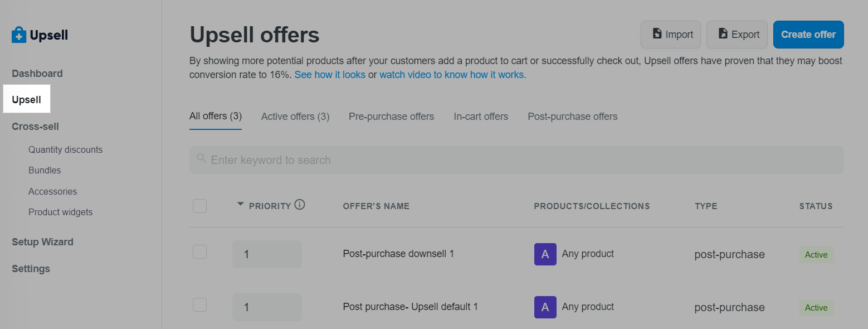Click the Upsell shopping bag logo icon
868x329 pixels.
click(19, 35)
